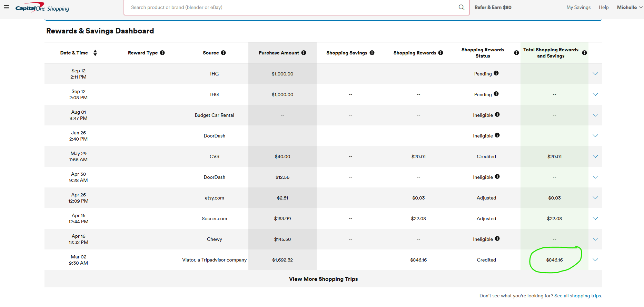Viewport: 644px width, 307px height.
Task: Click the $20.01 CVS shopping rewards cell
Action: (x=418, y=156)
